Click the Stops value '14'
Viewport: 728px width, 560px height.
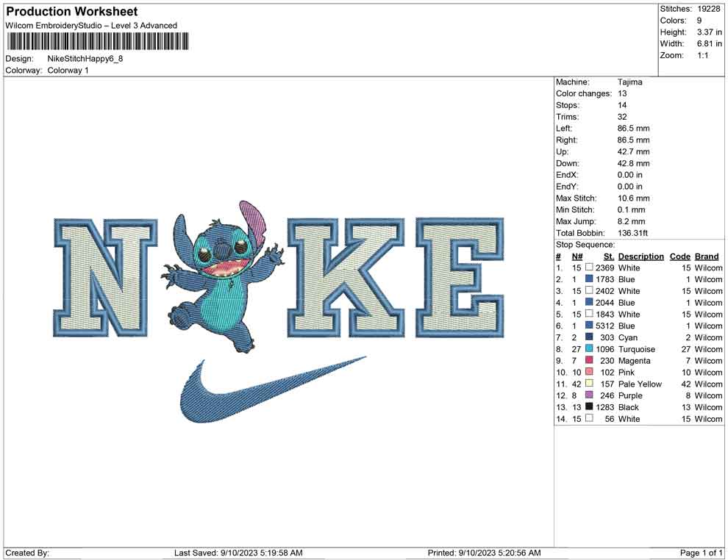click(622, 105)
